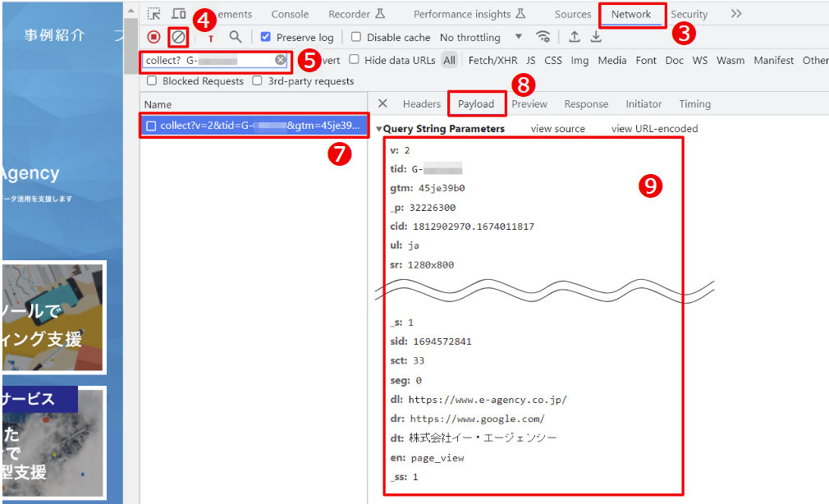Open the Preview tab
829x504 pixels.
529,103
